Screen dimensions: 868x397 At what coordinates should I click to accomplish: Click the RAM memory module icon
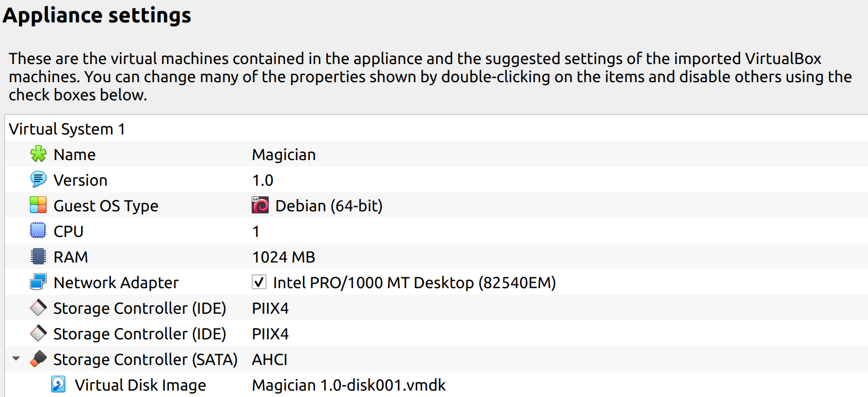(x=38, y=257)
